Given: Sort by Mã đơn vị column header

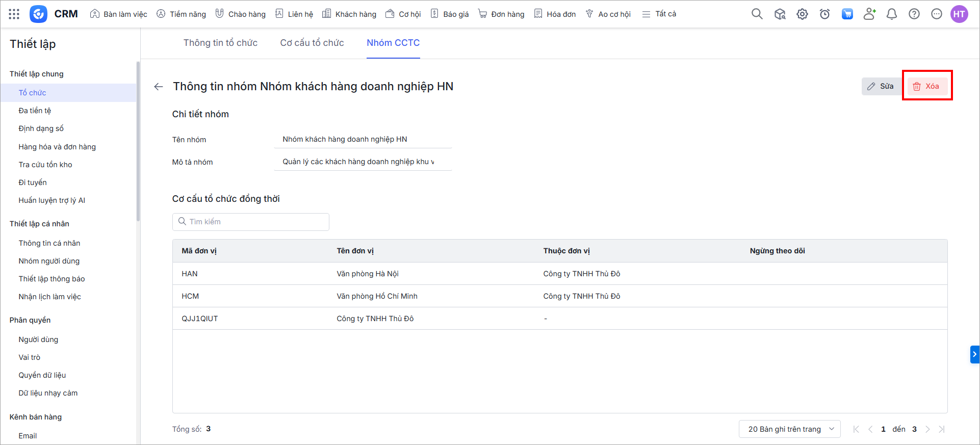Looking at the screenshot, I should click(199, 251).
